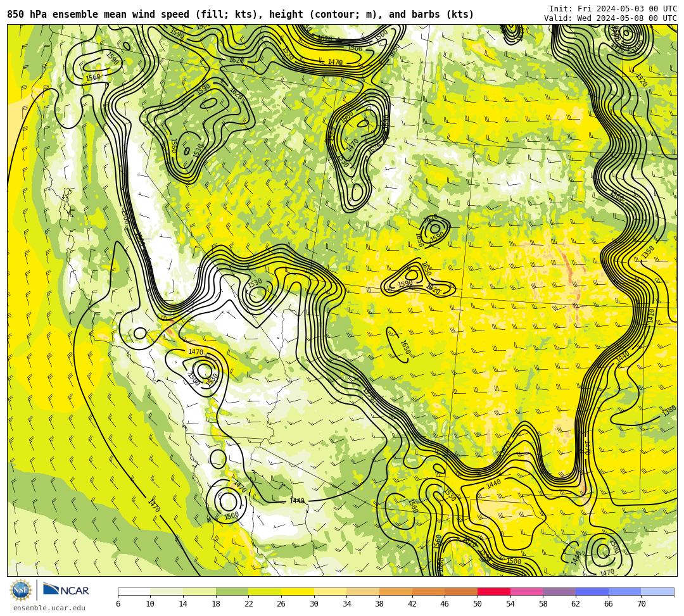Click the colorbar tick label 10
Viewport: 684px width, 616px height.
pos(150,604)
